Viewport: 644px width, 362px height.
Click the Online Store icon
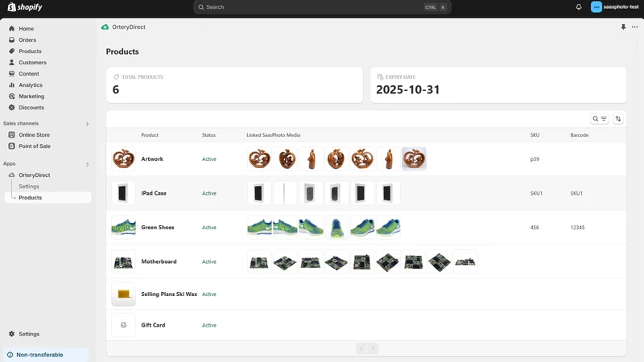coord(11,134)
